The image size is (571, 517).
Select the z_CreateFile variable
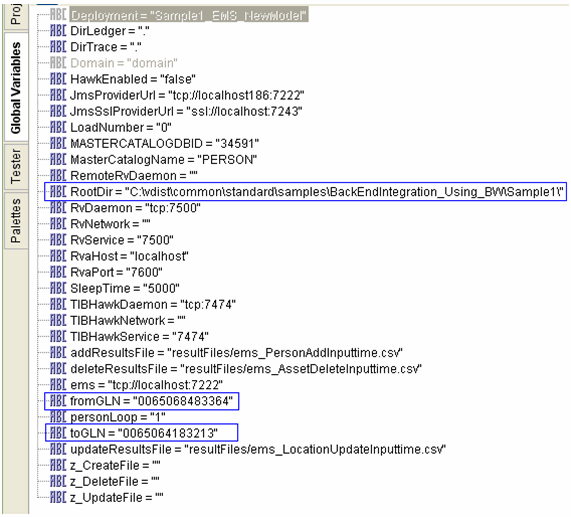point(115,465)
